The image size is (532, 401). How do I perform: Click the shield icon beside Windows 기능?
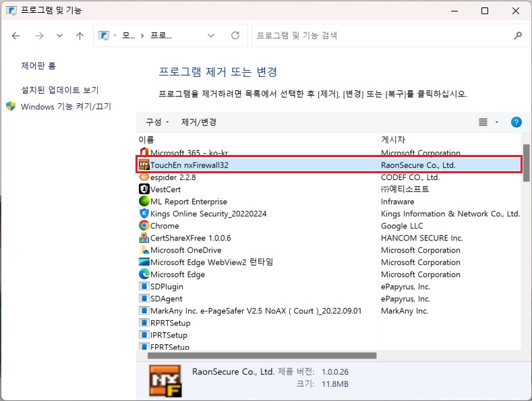[x=11, y=106]
